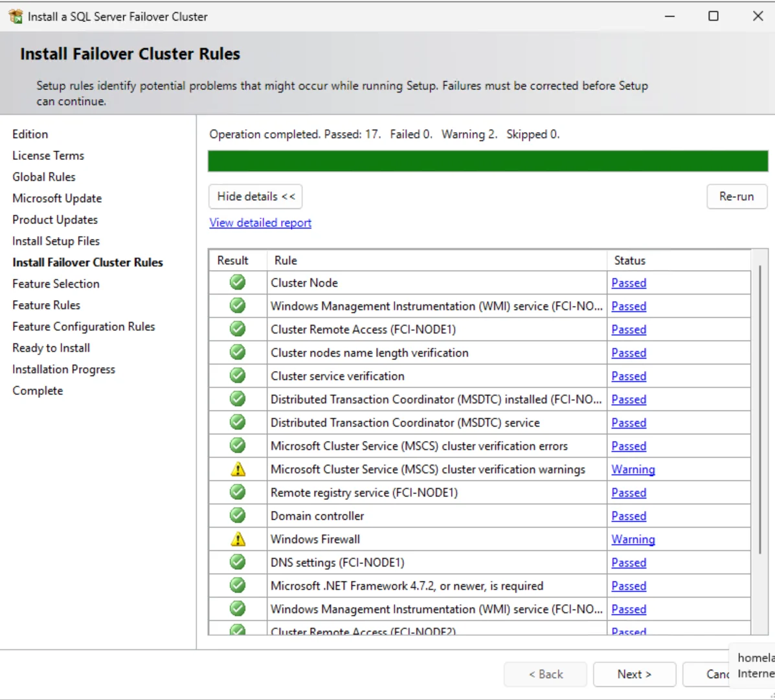Select License Terms step in sidebar
Viewport: 775px width, 700px height.
(x=49, y=155)
